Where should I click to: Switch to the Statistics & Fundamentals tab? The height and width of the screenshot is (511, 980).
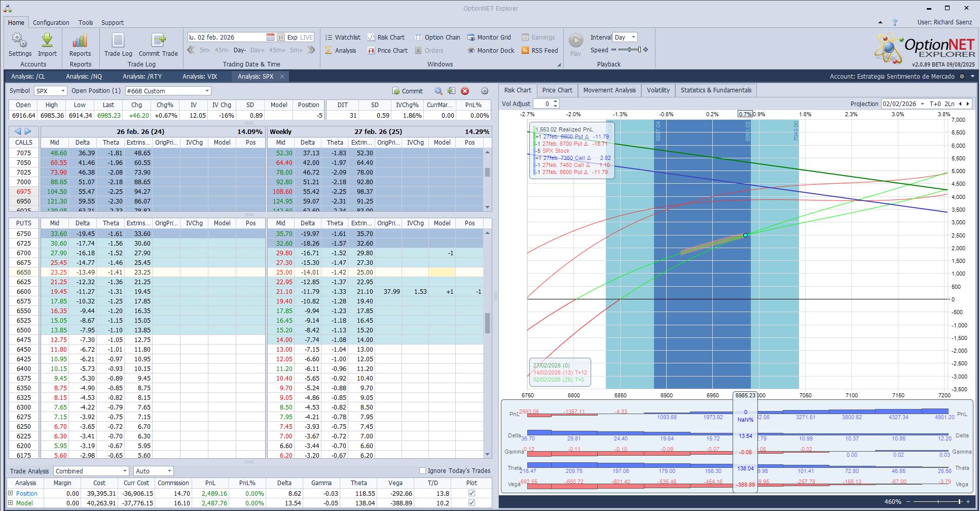[x=716, y=90]
